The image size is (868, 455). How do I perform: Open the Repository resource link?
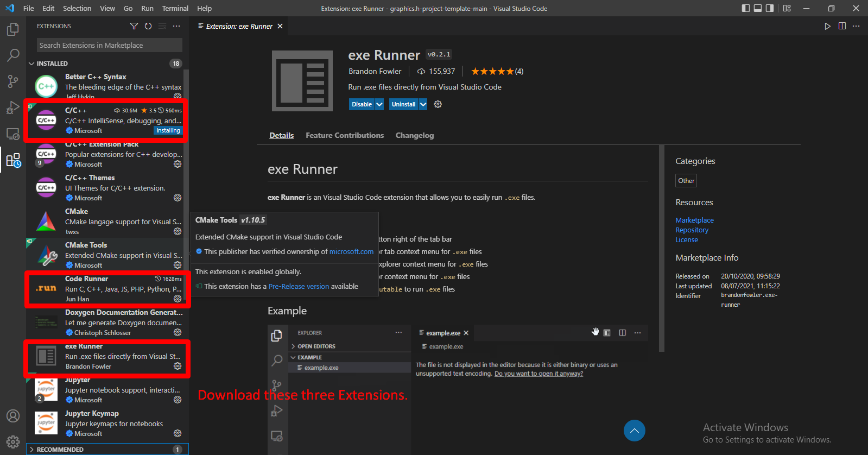pyautogui.click(x=692, y=230)
